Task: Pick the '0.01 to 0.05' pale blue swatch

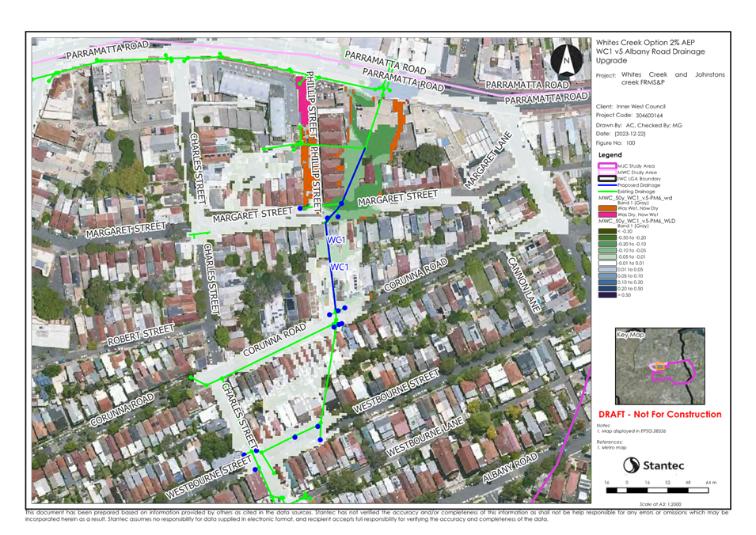Action: pos(607,269)
